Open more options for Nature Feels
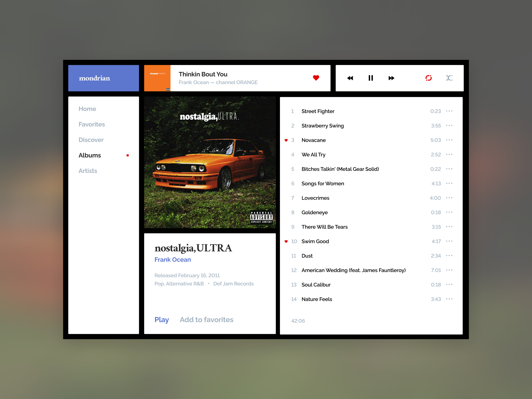Screen dimensions: 532x399 point(449,299)
